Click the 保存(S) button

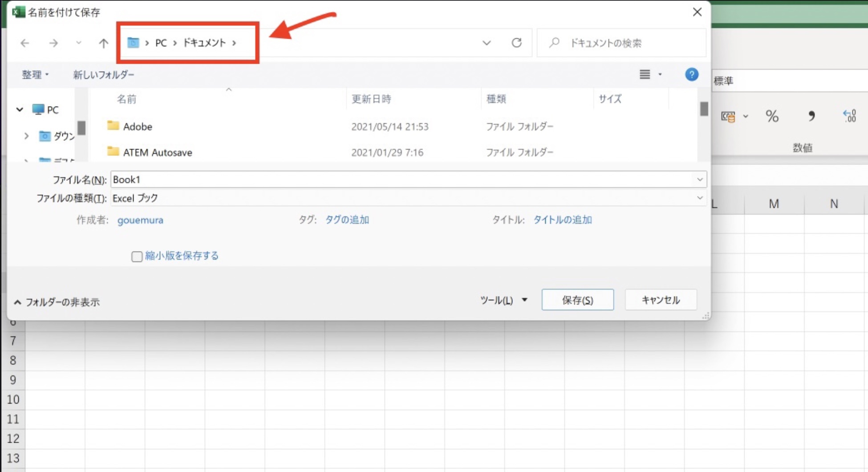(x=577, y=300)
